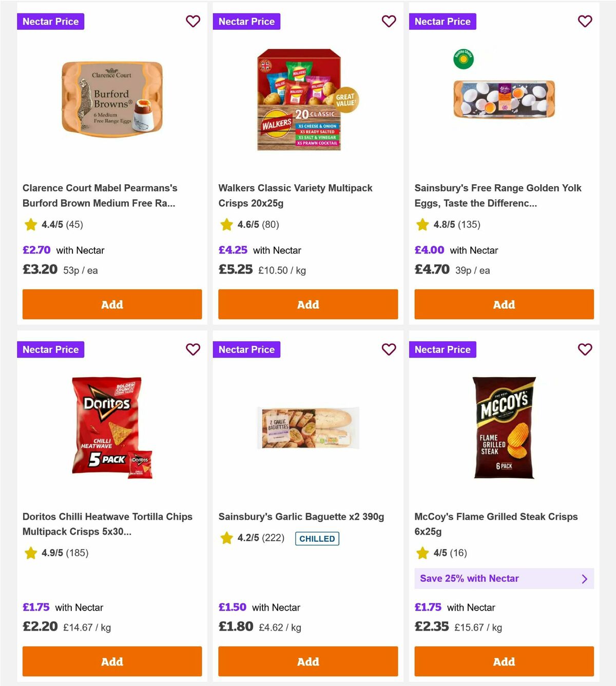The image size is (616, 686).
Task: Toggle favourite for the garlic baguette product
Action: coord(389,349)
